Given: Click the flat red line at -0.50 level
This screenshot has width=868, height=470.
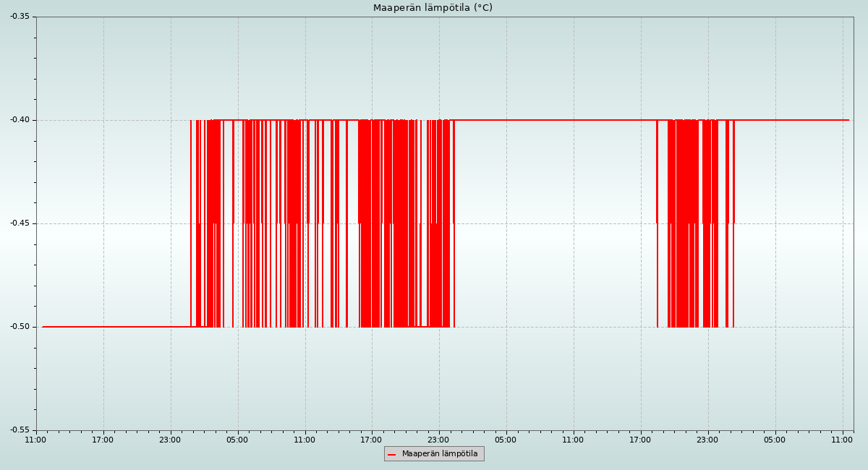Looking at the screenshot, I should tap(109, 327).
